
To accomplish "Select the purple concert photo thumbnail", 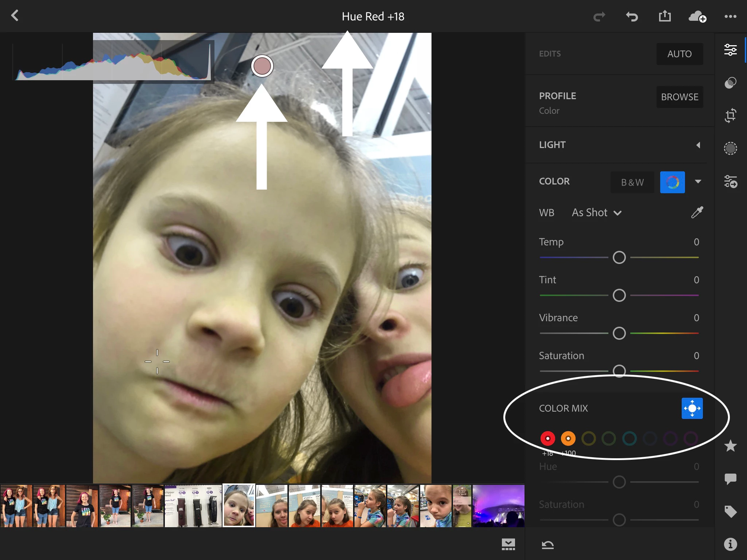I will point(498,506).
